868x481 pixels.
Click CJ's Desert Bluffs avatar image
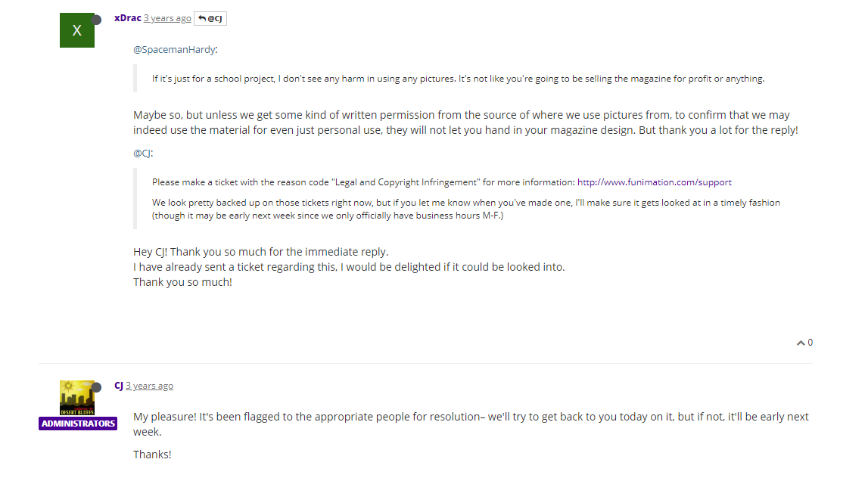pos(76,398)
